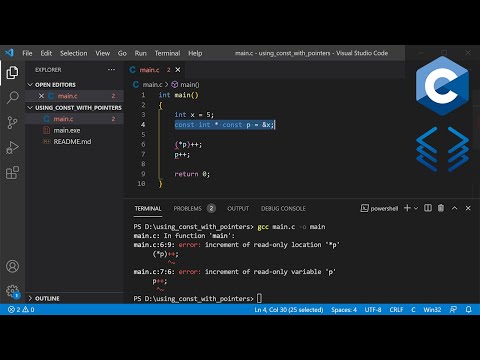Open main.c in the folder tree
Viewport: 480px width, 360px height.
[x=74, y=119]
